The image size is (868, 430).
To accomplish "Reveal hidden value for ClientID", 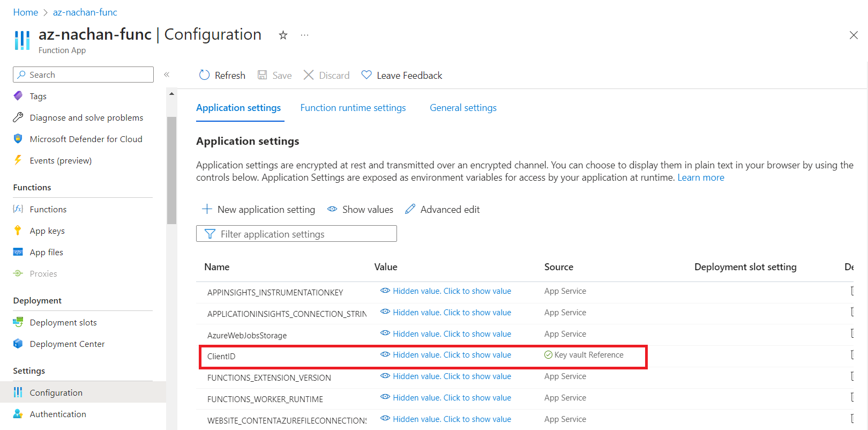I will [451, 355].
